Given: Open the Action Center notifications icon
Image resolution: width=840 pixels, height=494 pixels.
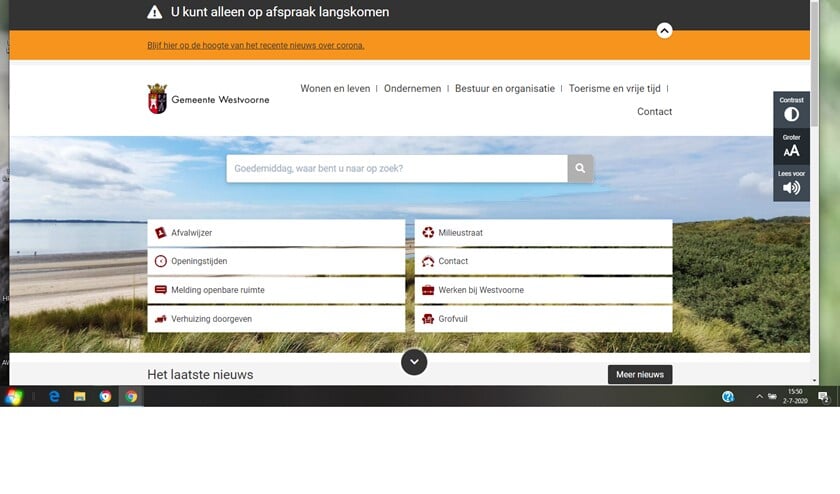Looking at the screenshot, I should pos(824,396).
